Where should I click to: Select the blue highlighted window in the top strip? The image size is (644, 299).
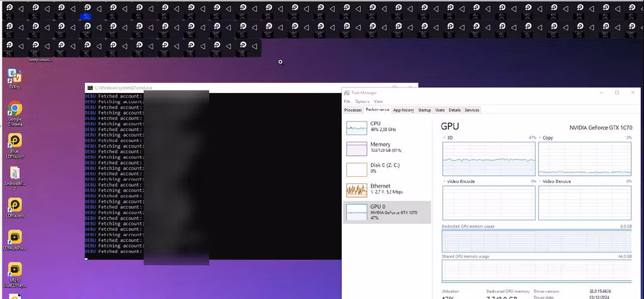[x=85, y=17]
